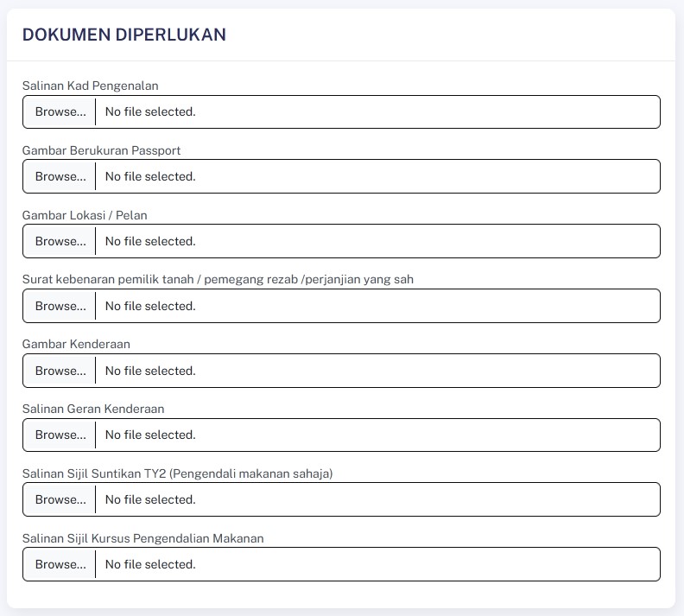Image resolution: width=684 pixels, height=616 pixels.
Task: Click 'No file selected' for Sijil Kursus Pengendalian Makanan
Action: coord(150,564)
